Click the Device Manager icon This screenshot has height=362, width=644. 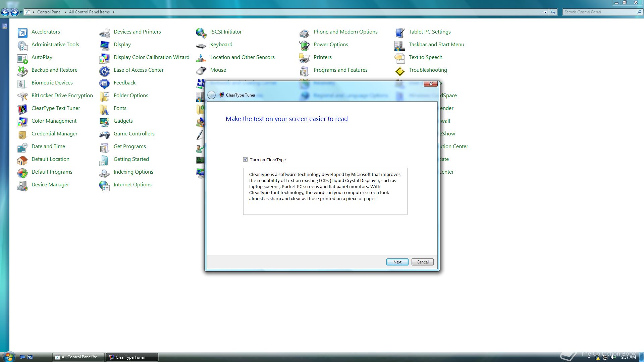click(x=22, y=185)
